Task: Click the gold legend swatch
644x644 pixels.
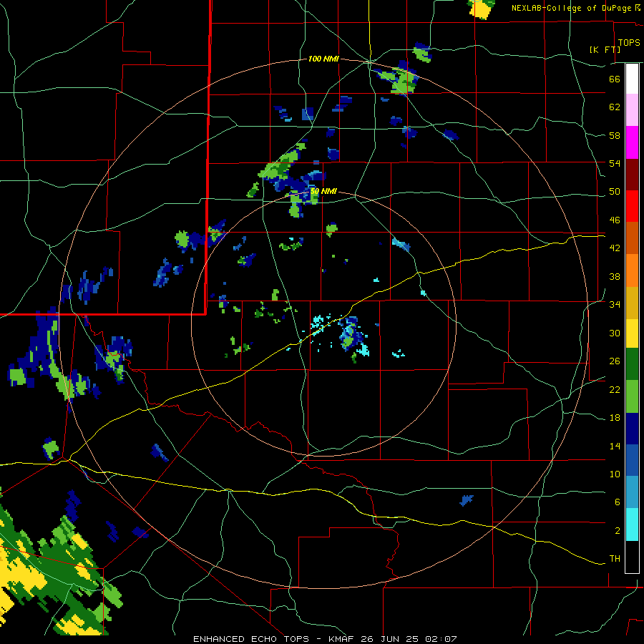Action: (x=632, y=303)
